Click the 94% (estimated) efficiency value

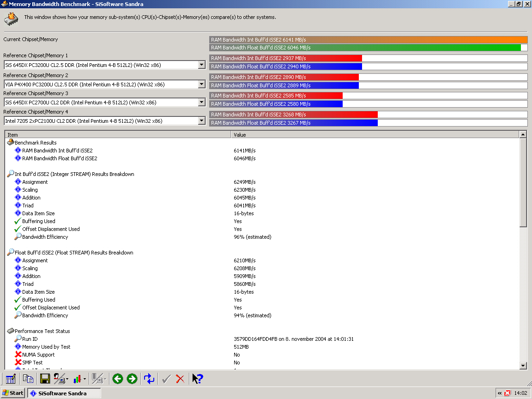coord(253,315)
